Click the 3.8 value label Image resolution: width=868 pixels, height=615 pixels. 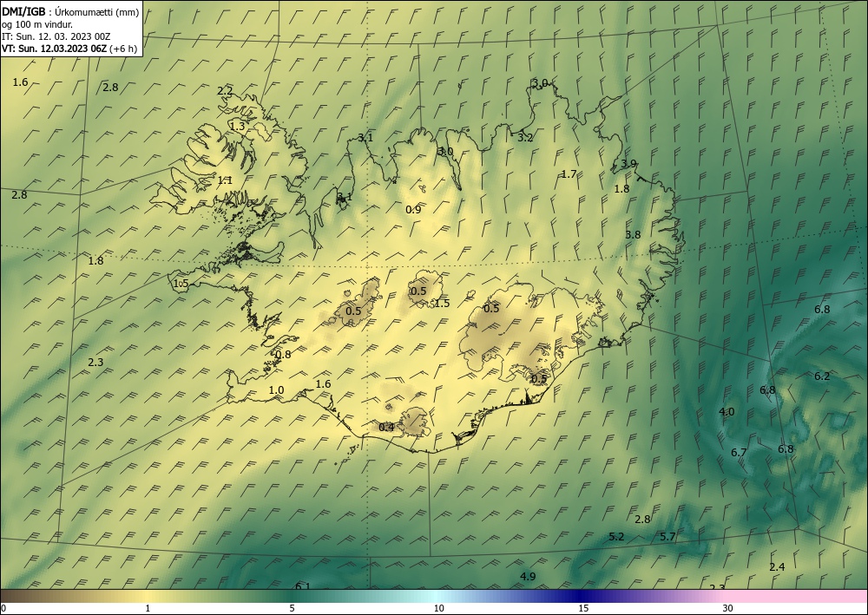point(633,234)
